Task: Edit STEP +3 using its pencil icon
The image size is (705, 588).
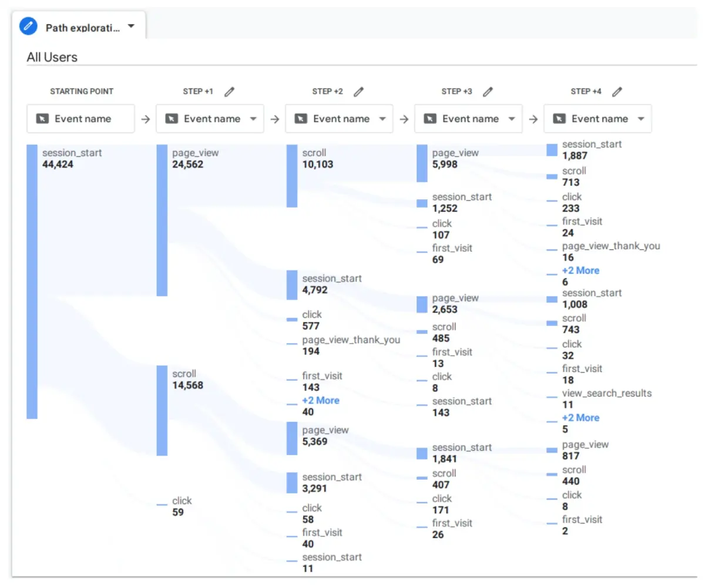Action: pos(488,92)
